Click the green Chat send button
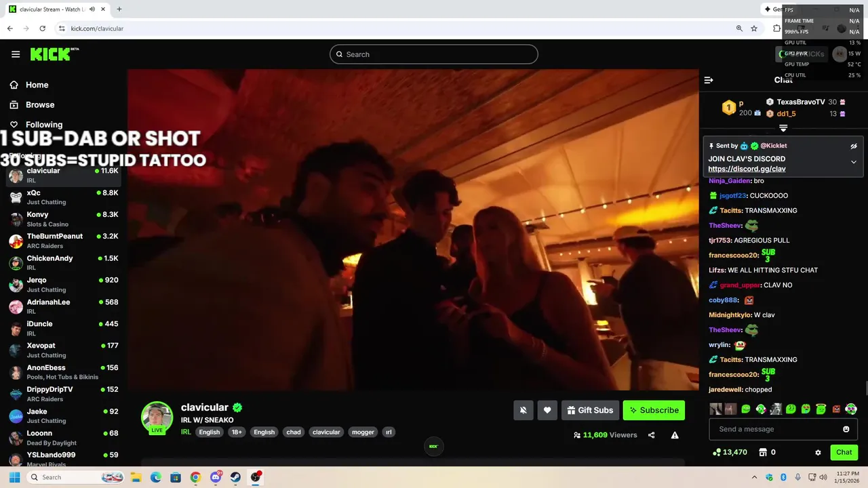The height and width of the screenshot is (488, 868). click(844, 452)
